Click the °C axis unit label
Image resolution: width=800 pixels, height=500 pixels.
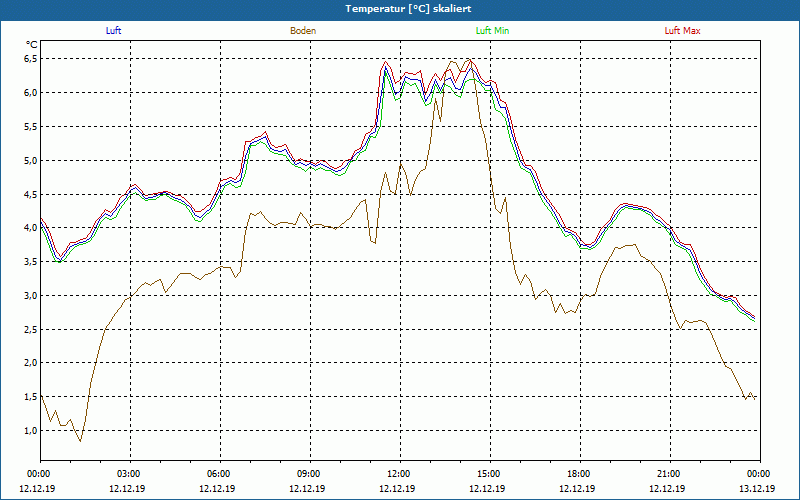(x=32, y=45)
